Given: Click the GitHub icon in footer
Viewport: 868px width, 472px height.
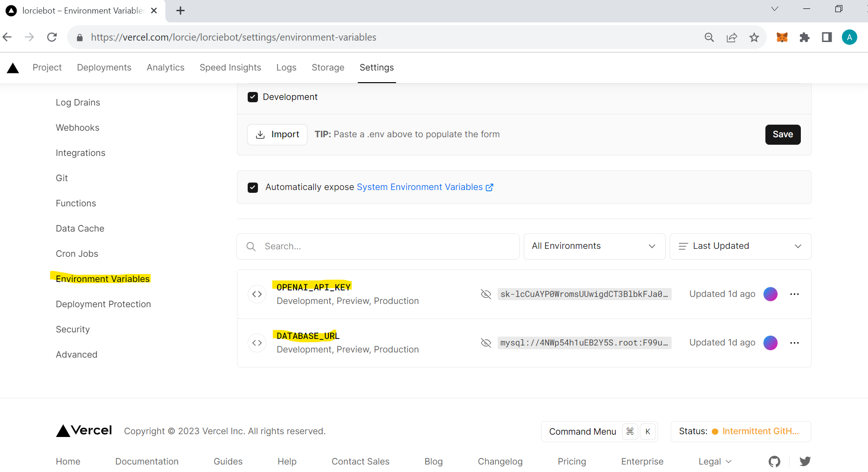Looking at the screenshot, I should point(774,462).
